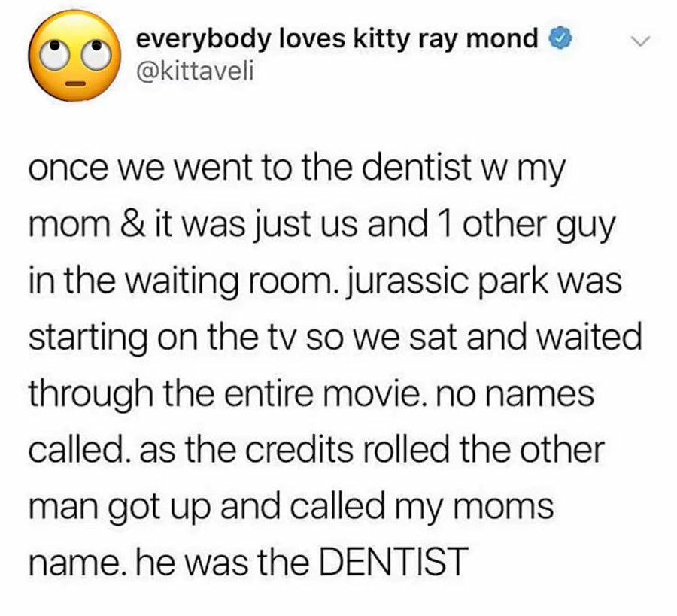The height and width of the screenshot is (616, 677).
Task: Open the eye-roll emoji profile avatar
Action: [74, 56]
